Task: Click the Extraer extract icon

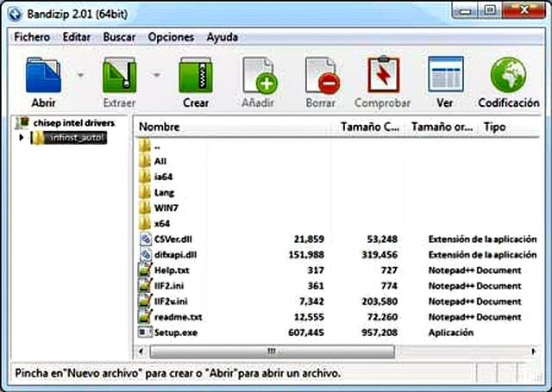Action: tap(119, 75)
